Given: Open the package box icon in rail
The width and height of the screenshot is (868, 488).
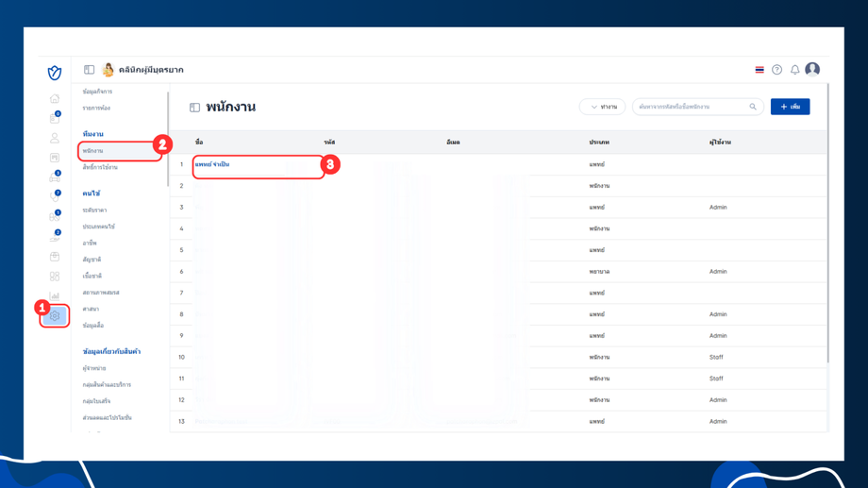Looking at the screenshot, I should tap(55, 257).
